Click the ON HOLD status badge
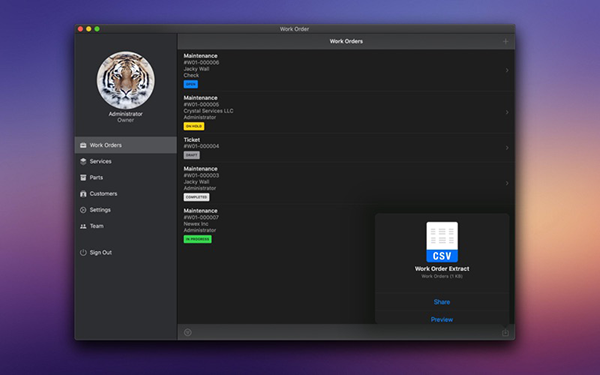 194,126
